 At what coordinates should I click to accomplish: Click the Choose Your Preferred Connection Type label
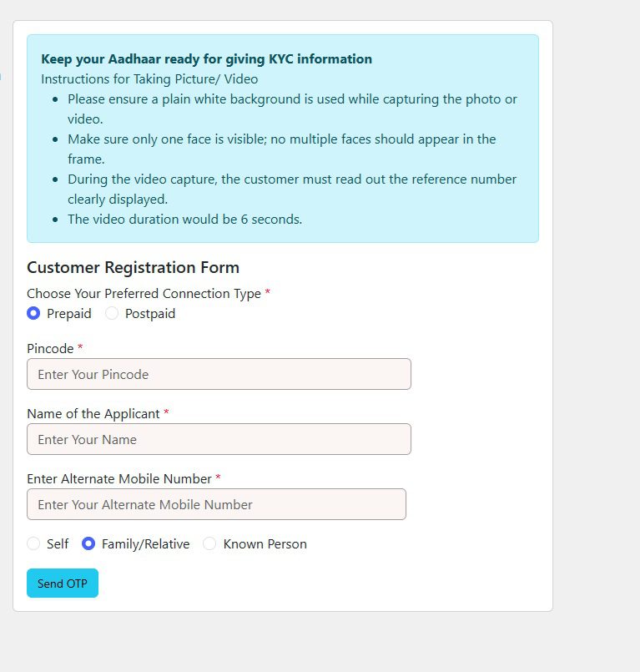(144, 294)
